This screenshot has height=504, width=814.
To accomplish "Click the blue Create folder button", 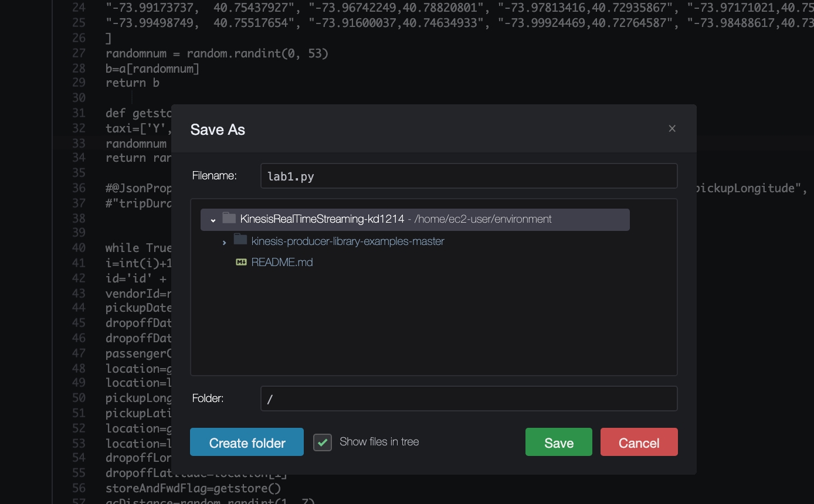I will [247, 442].
